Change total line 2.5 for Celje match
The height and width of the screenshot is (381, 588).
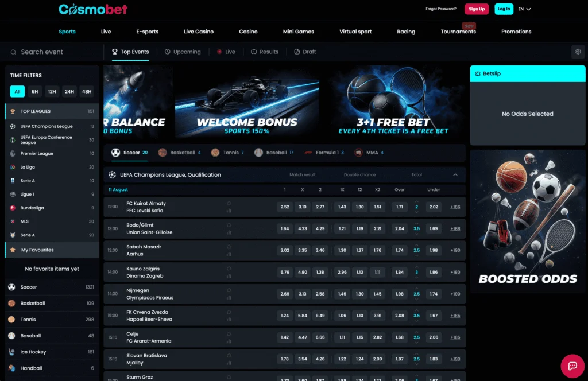click(416, 337)
